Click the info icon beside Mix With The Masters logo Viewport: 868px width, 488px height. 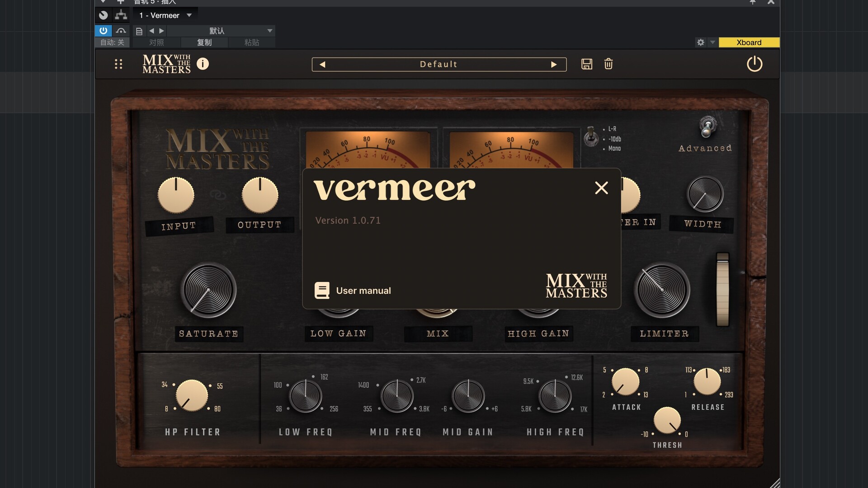click(x=203, y=64)
